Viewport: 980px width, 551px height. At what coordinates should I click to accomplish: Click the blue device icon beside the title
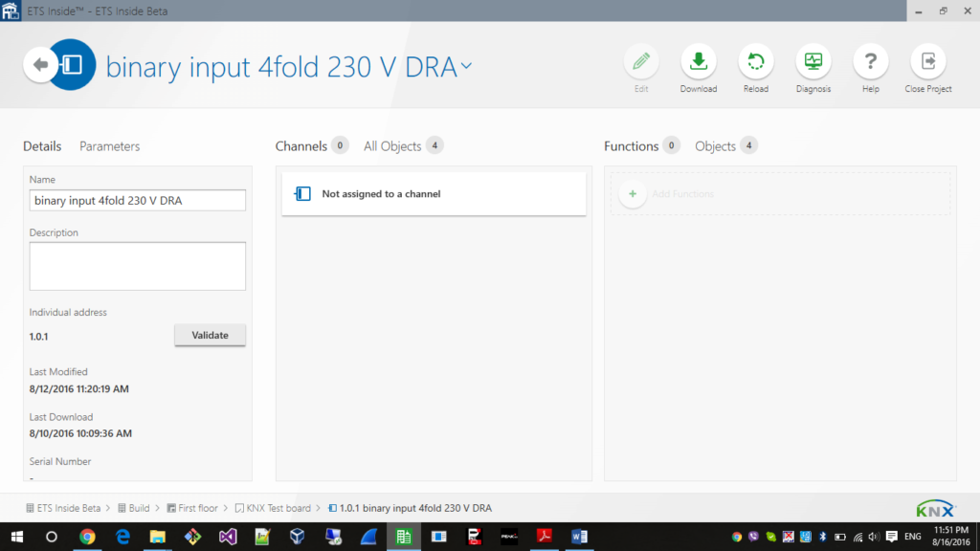(73, 64)
